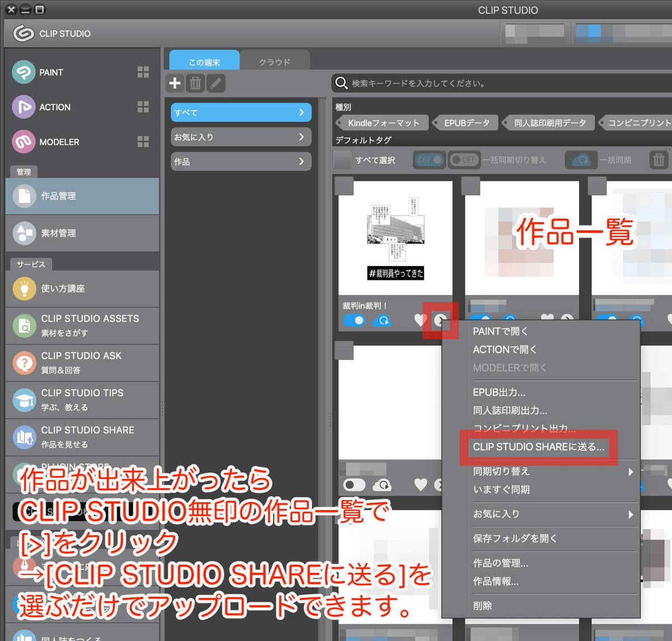
Task: Favorite the 裁判in裁判! work with the heart
Action: 420,320
